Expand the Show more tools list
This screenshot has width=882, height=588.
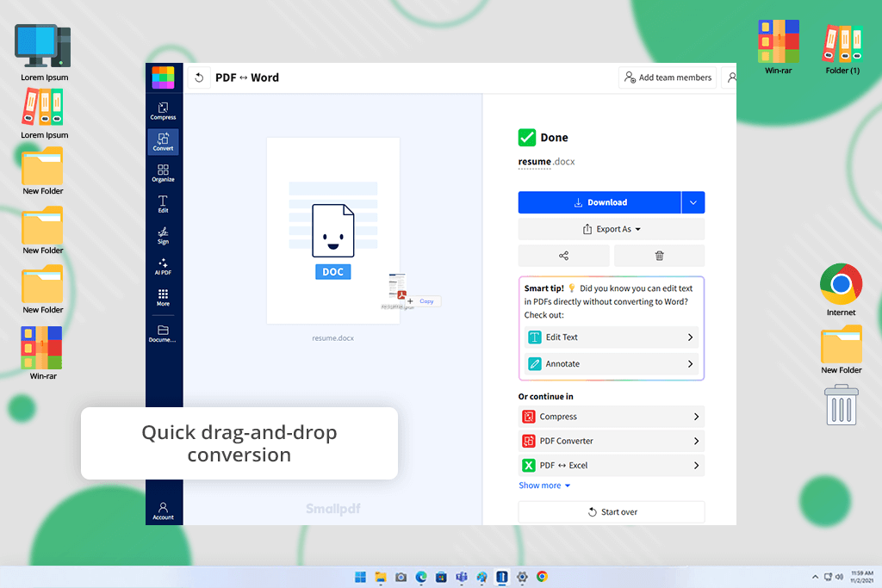(544, 486)
